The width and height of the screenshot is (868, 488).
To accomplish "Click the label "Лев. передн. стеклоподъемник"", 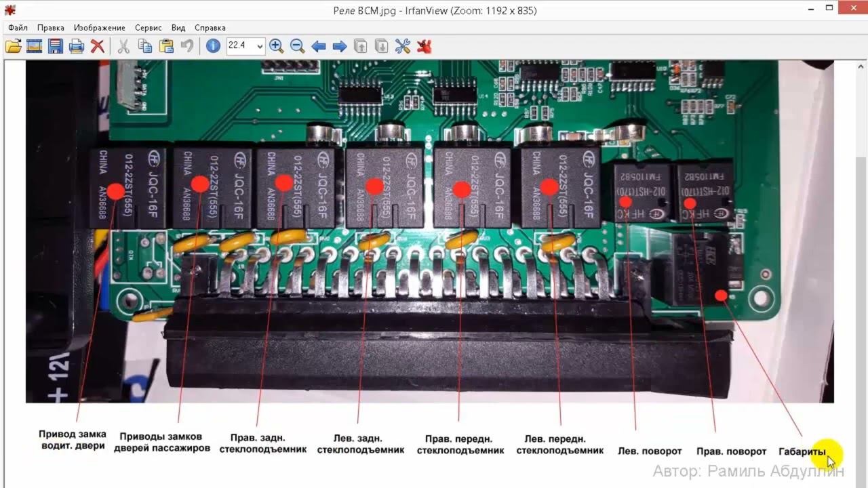I will (560, 445).
